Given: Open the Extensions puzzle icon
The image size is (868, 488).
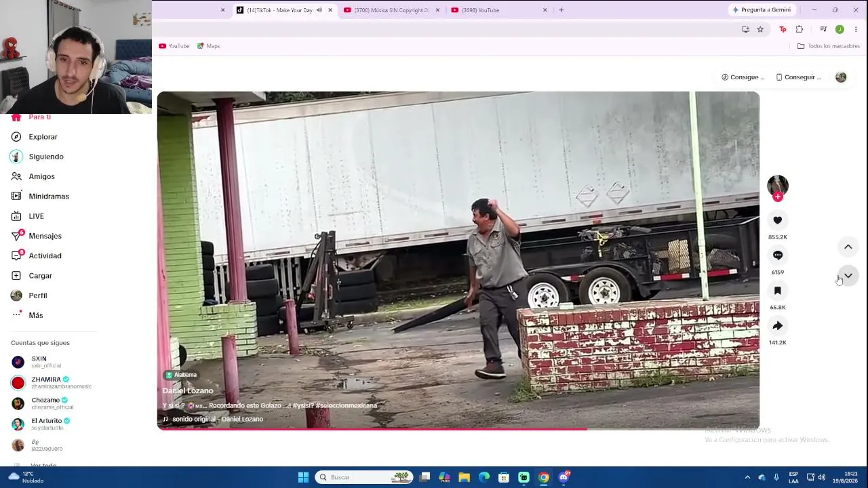Looking at the screenshot, I should pyautogui.click(x=800, y=29).
